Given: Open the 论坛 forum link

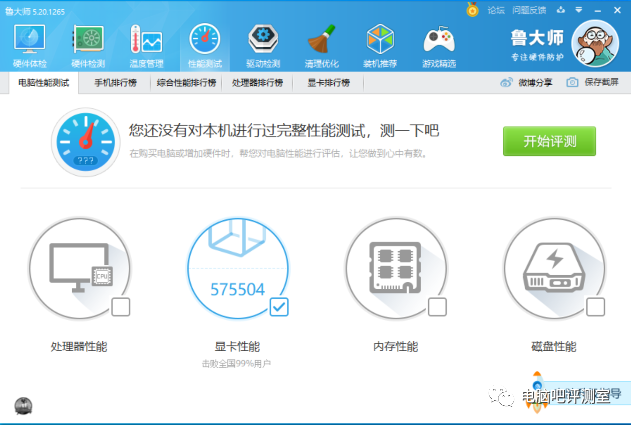Looking at the screenshot, I should pos(496,10).
